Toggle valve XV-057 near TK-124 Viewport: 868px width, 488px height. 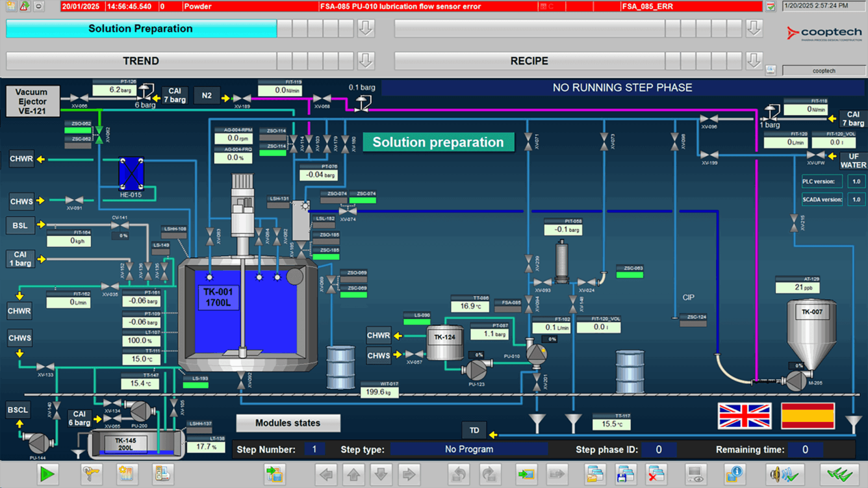[414, 355]
